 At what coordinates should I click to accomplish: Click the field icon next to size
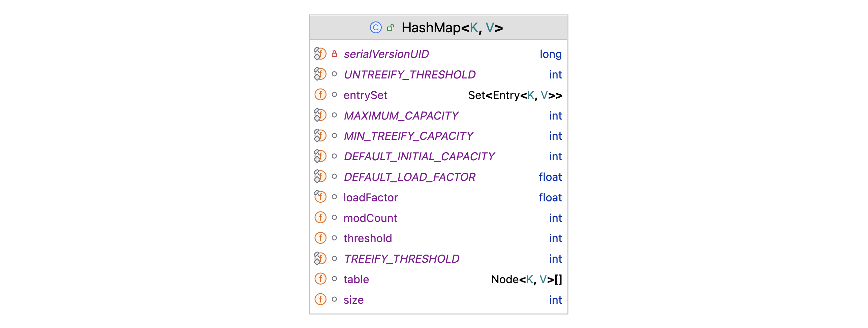pyautogui.click(x=320, y=300)
